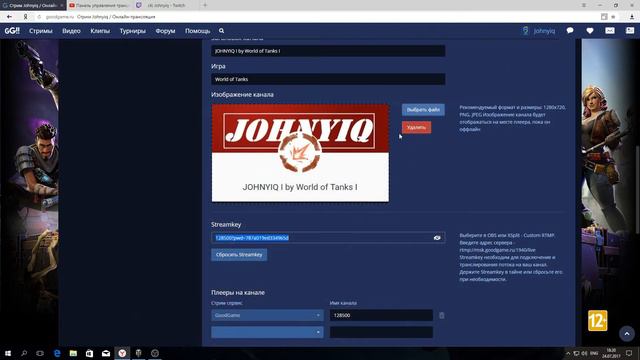Open OBS icon on taskbar

[155, 353]
